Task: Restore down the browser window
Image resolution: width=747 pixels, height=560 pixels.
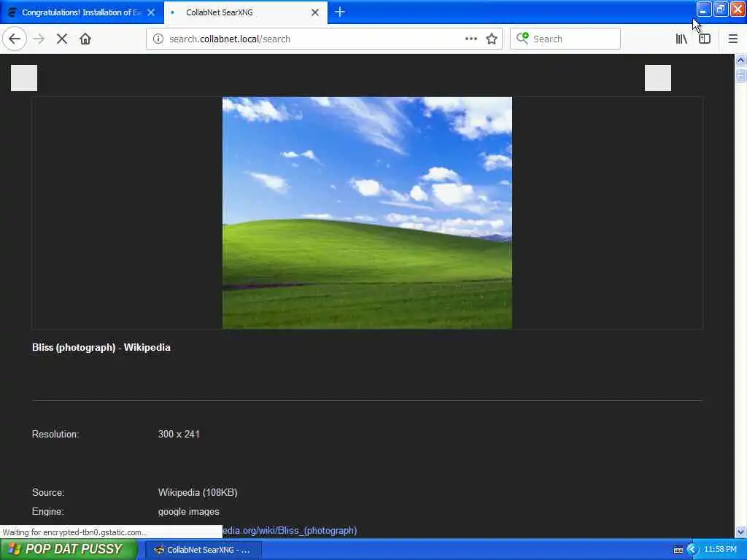Action: pos(721,9)
